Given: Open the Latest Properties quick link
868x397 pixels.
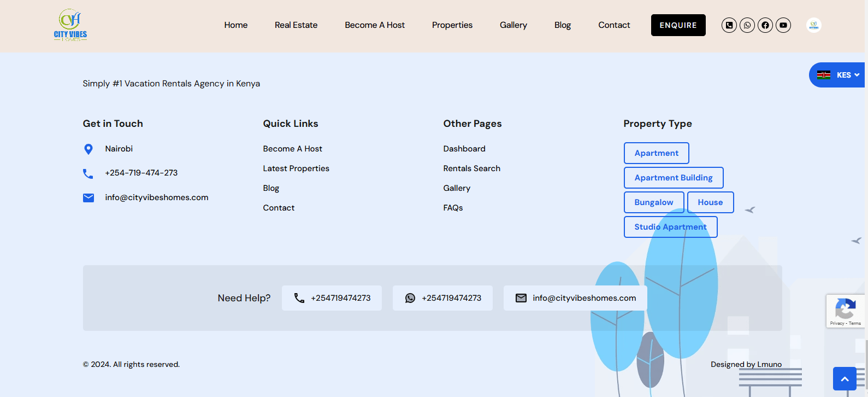Looking at the screenshot, I should [x=296, y=168].
